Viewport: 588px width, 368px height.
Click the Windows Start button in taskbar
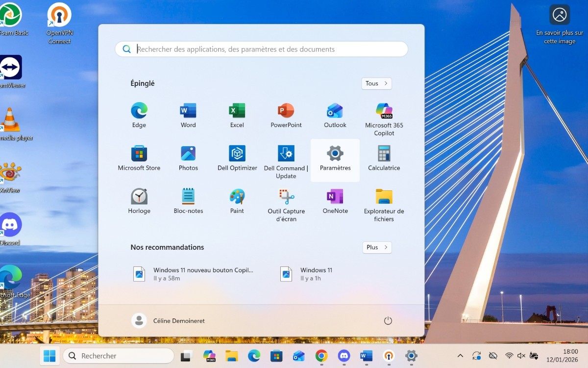click(49, 356)
